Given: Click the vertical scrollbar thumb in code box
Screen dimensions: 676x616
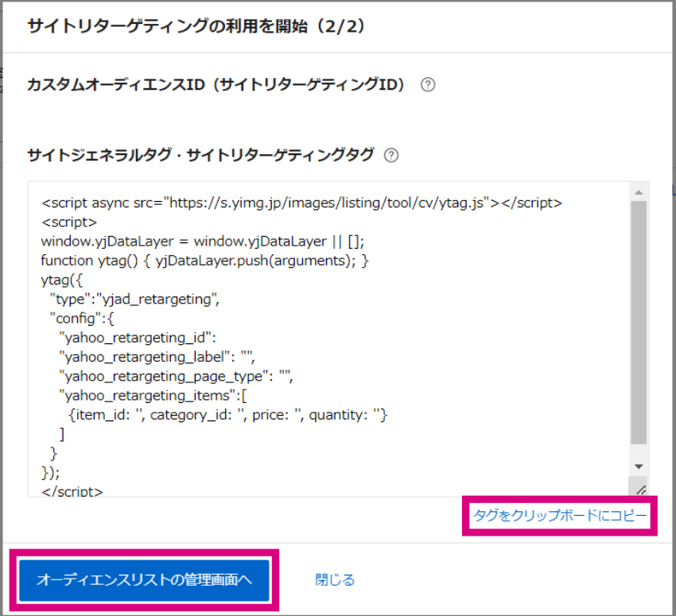Looking at the screenshot, I should [639, 322].
